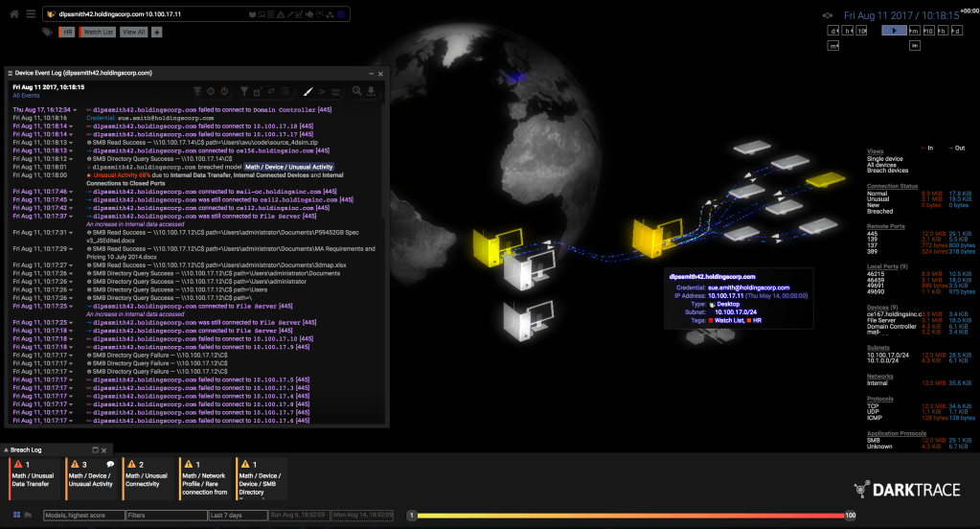The height and width of the screenshot is (529, 980).
Task: Toggle the Watch List tag
Action: (x=98, y=32)
